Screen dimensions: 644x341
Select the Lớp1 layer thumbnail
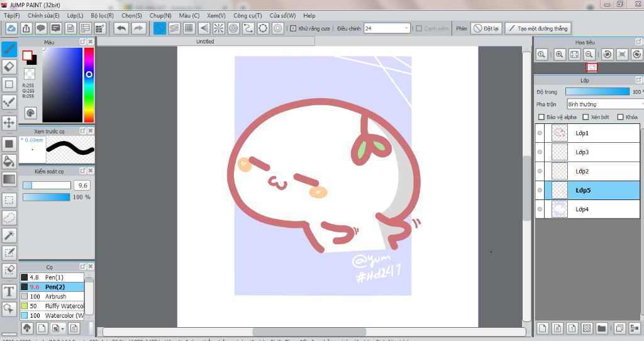pos(559,133)
